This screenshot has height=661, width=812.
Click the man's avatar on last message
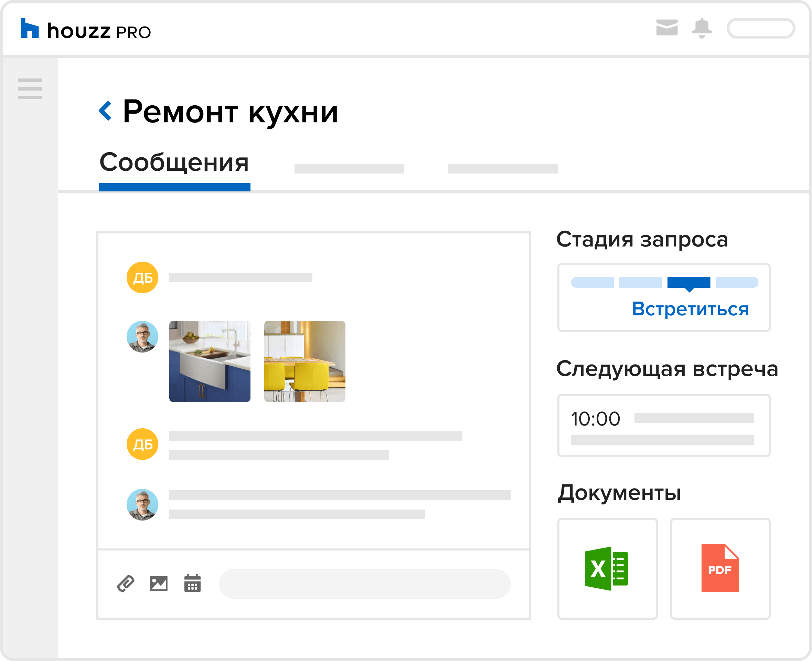click(x=142, y=504)
